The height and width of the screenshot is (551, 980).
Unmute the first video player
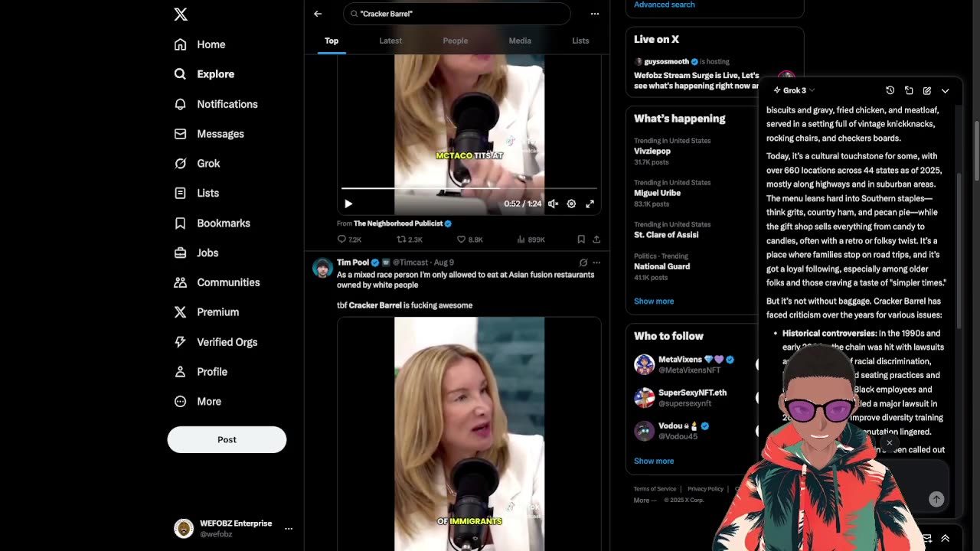(553, 204)
